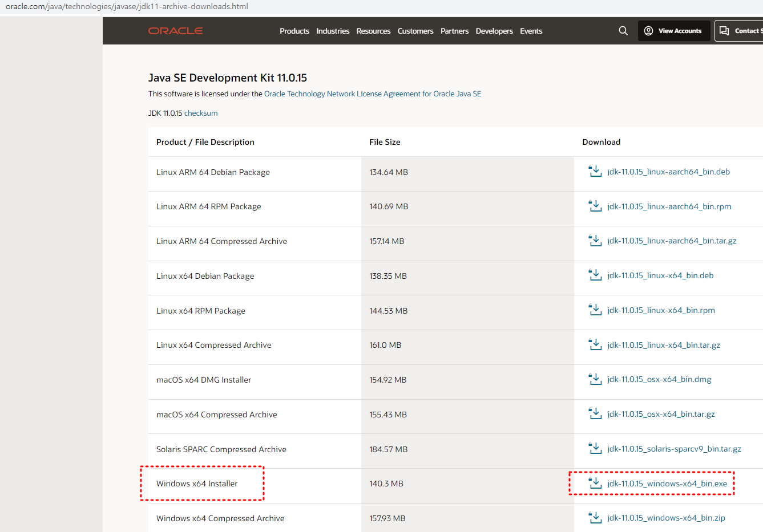Download jdk-11.0.15_linux-aarch64_bin.deb
Image resolution: width=763 pixels, height=532 pixels.
pyautogui.click(x=668, y=172)
